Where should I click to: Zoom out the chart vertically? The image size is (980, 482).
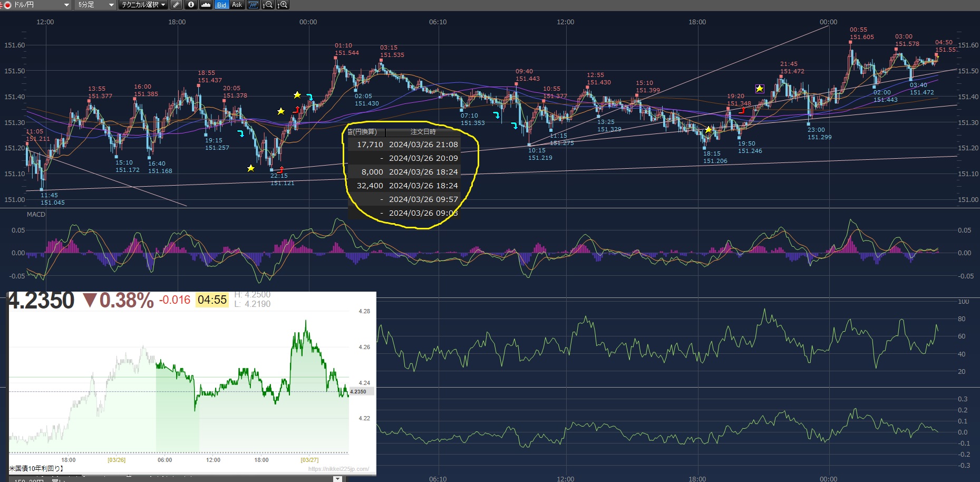pyautogui.click(x=268, y=5)
